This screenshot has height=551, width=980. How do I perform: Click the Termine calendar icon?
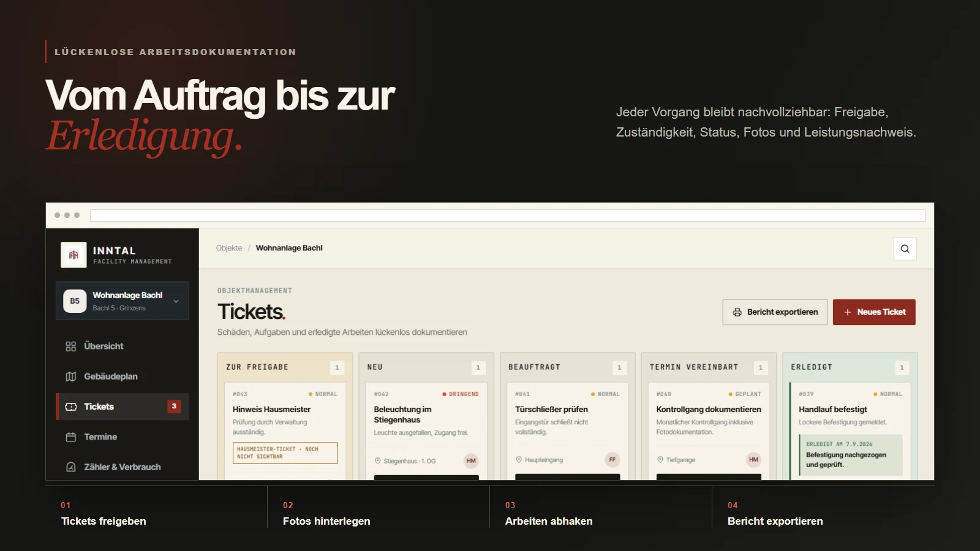point(71,437)
